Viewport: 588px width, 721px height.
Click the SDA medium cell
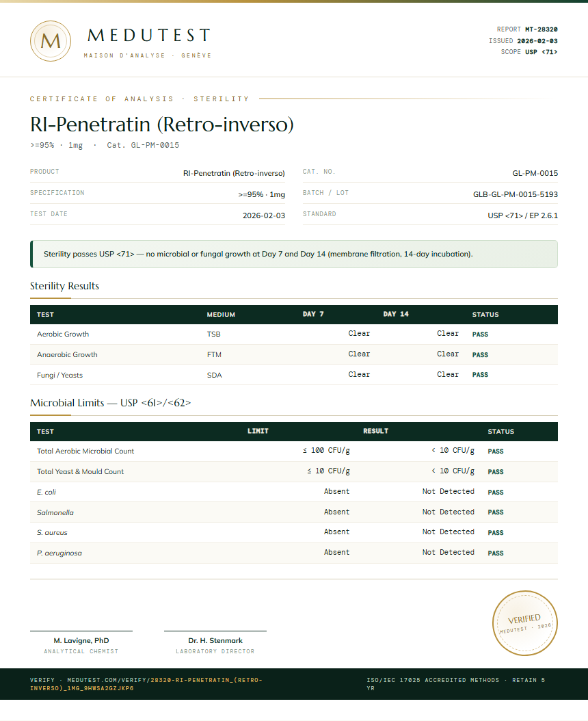(x=215, y=376)
